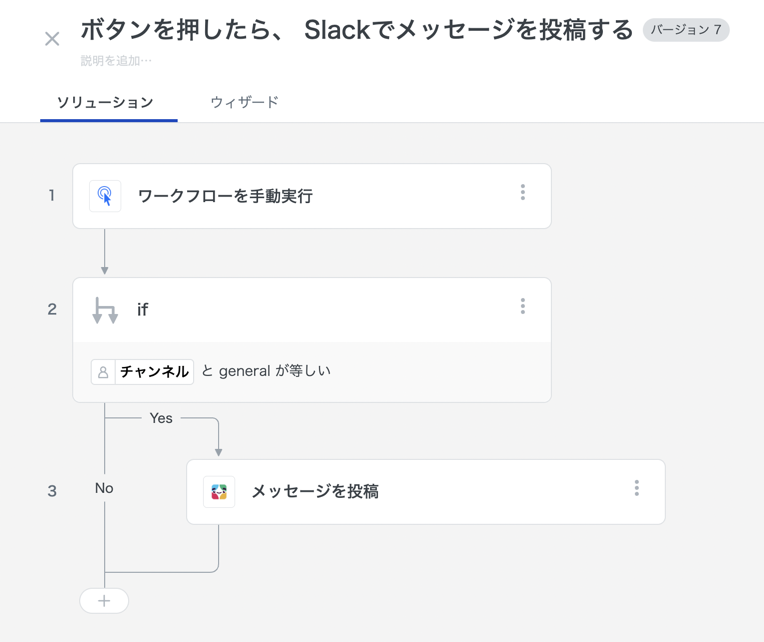Click the 説明を追加 description field
The image size is (764, 642).
117,61
